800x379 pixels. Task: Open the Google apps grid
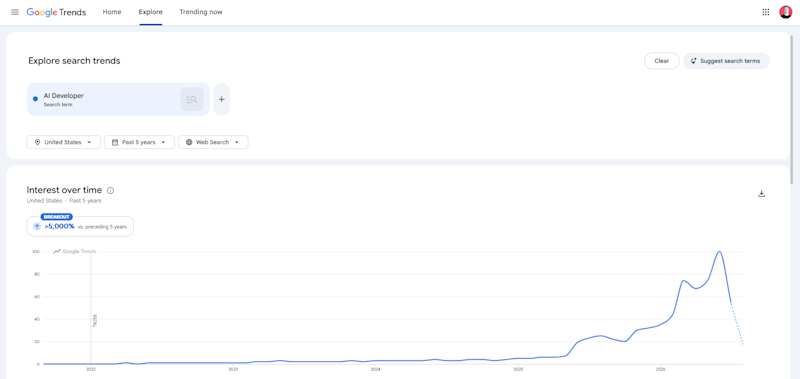click(x=766, y=12)
